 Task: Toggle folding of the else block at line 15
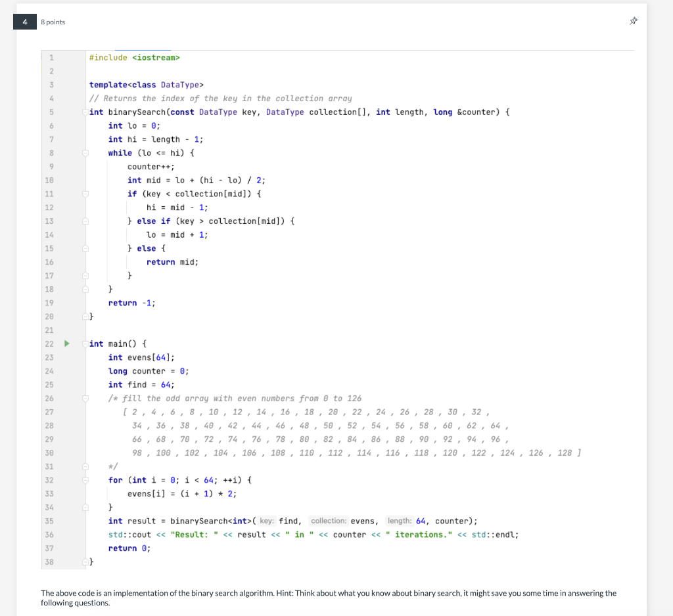click(x=84, y=248)
